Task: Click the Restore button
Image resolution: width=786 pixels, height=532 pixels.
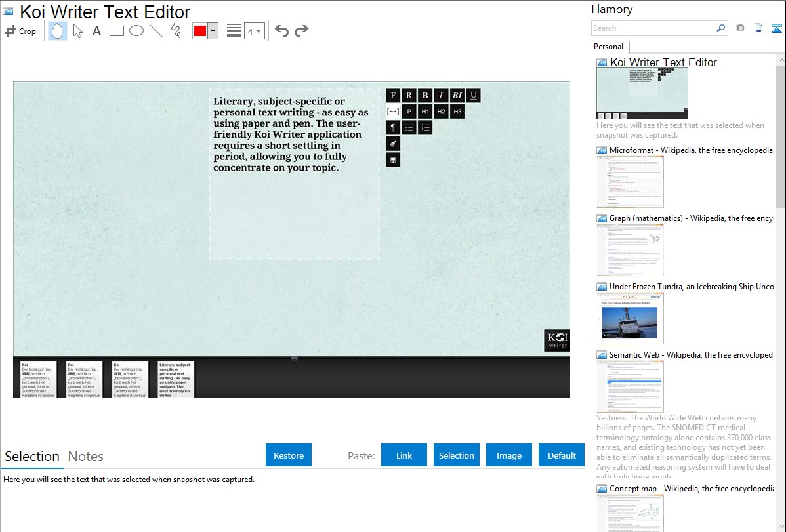Action: (x=289, y=455)
